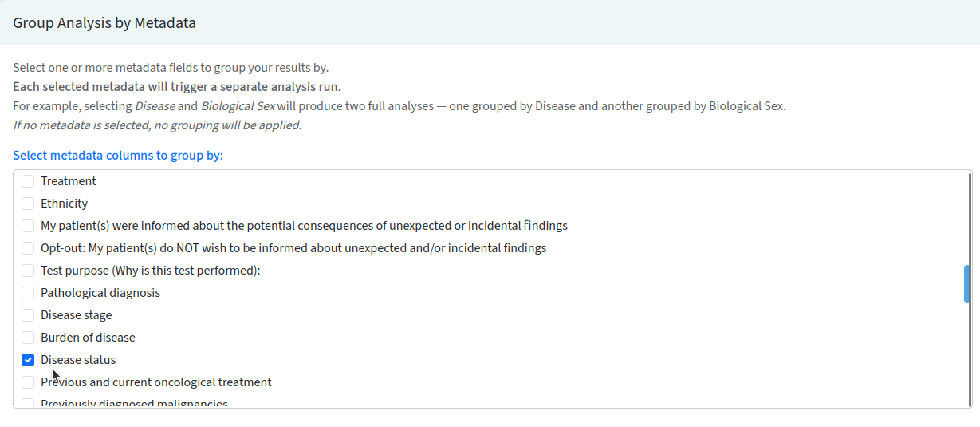Uncheck the Disease status checkbox

tap(28, 360)
